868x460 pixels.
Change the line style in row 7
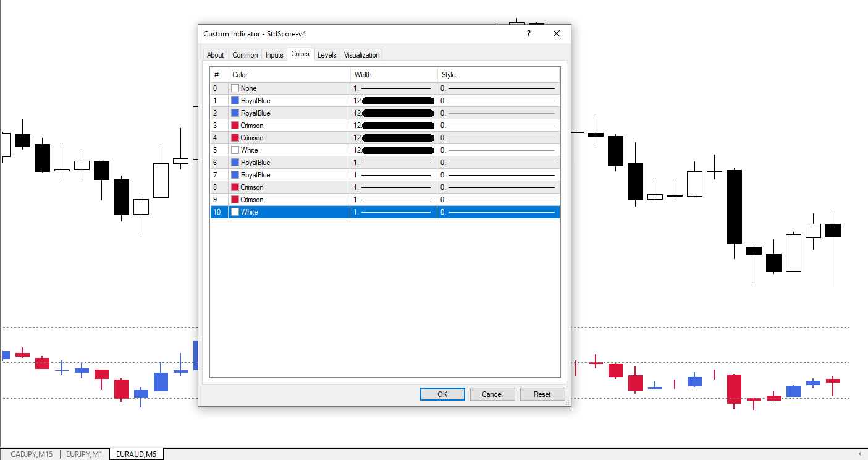[x=499, y=175]
